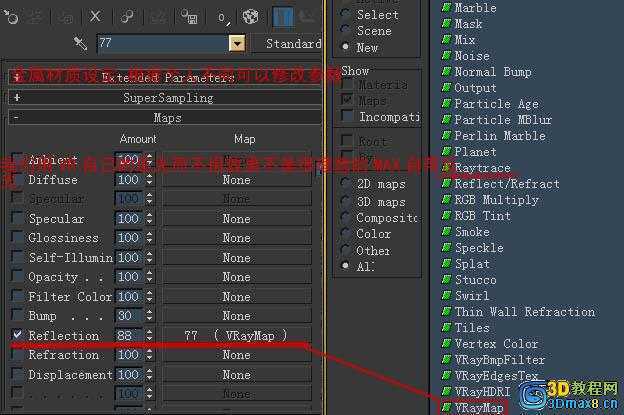
Task: Open the 77 (VRayMap) Reflection map button
Action: point(237,335)
